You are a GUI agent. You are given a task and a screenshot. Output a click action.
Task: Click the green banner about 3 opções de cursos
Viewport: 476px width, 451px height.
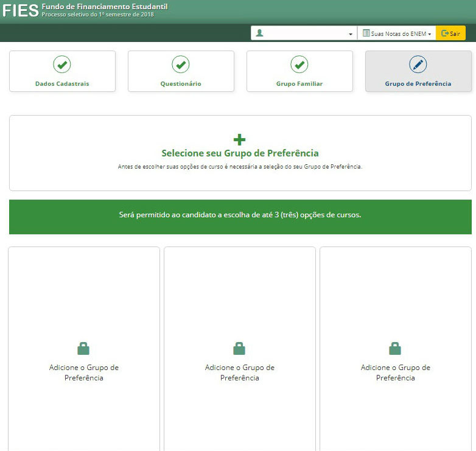[240, 217]
